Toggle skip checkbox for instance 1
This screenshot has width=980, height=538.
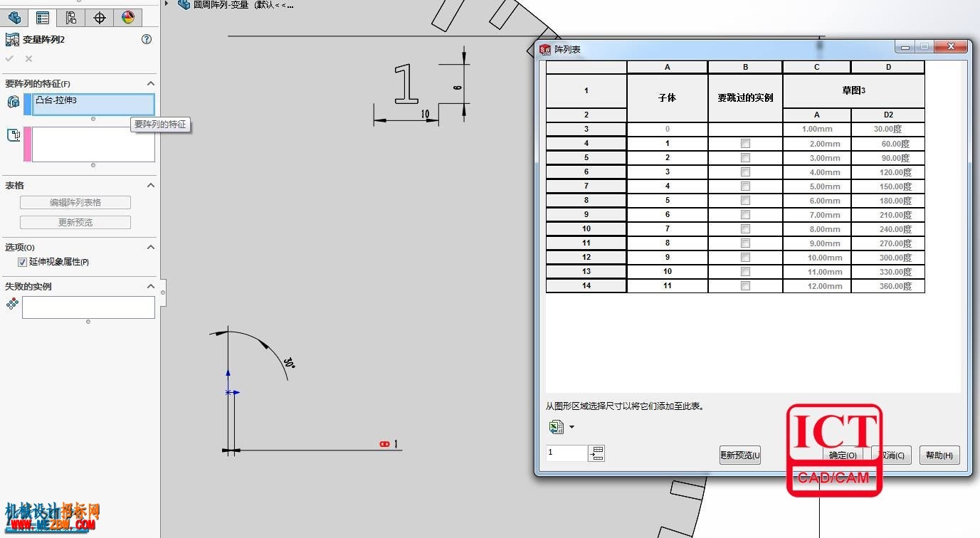pos(745,144)
